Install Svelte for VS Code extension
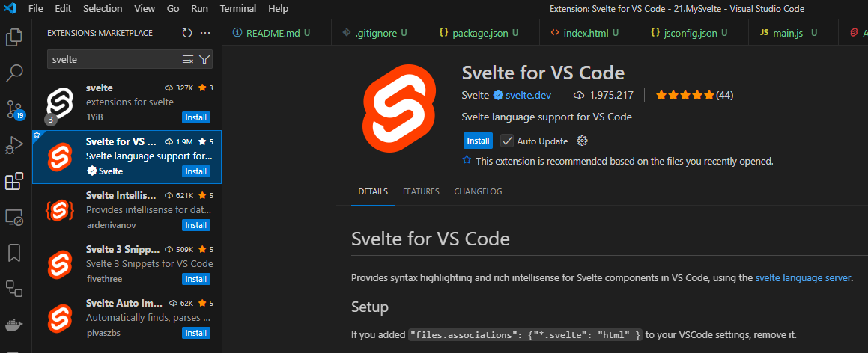This screenshot has height=353, width=868. [x=478, y=141]
